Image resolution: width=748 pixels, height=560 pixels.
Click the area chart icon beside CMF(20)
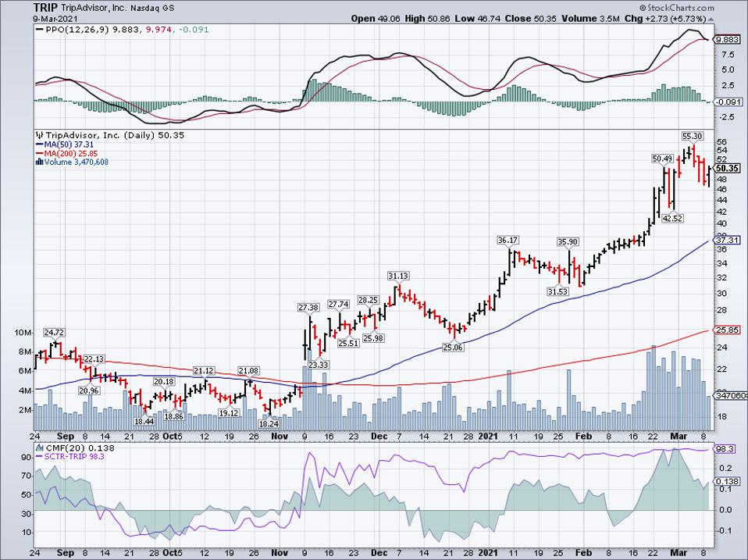coord(40,448)
